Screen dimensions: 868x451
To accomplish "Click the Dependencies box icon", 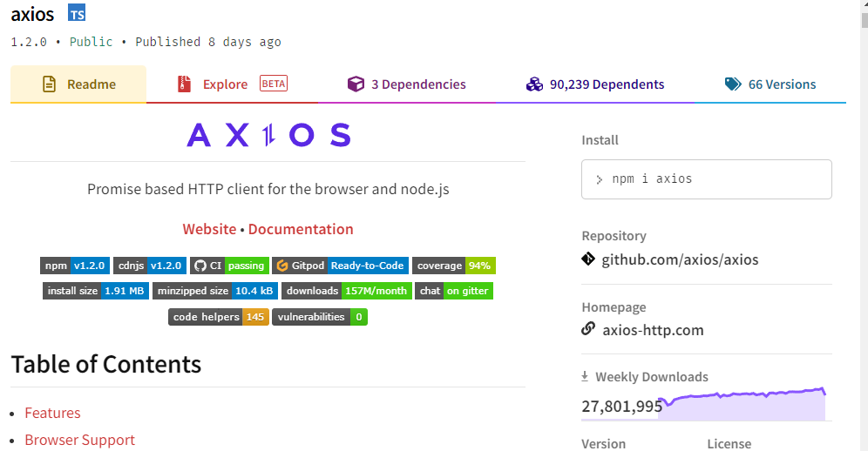I will [356, 84].
